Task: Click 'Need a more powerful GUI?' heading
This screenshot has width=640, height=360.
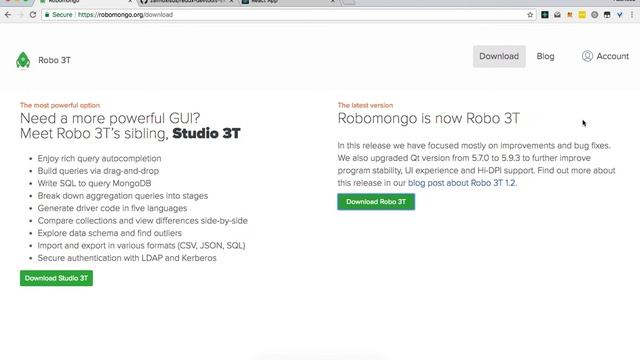Action: [x=110, y=118]
